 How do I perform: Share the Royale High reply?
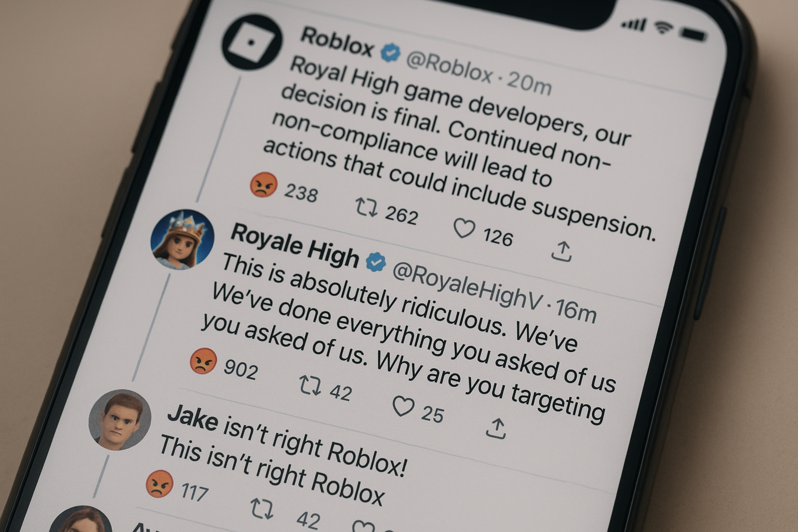[496, 428]
